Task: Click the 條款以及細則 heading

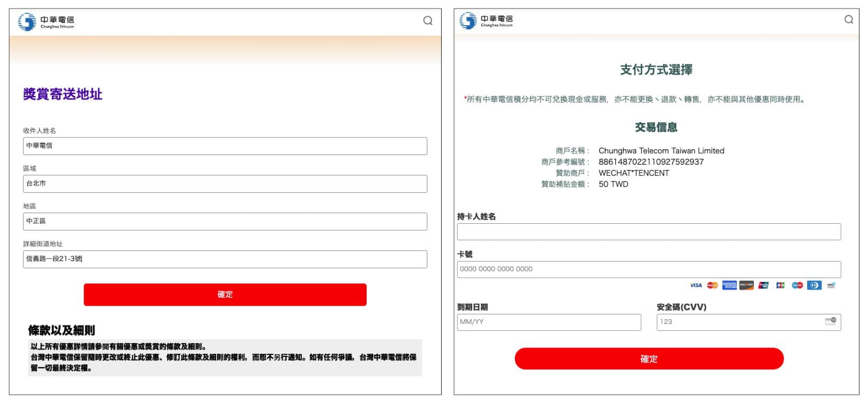Action: 61,330
